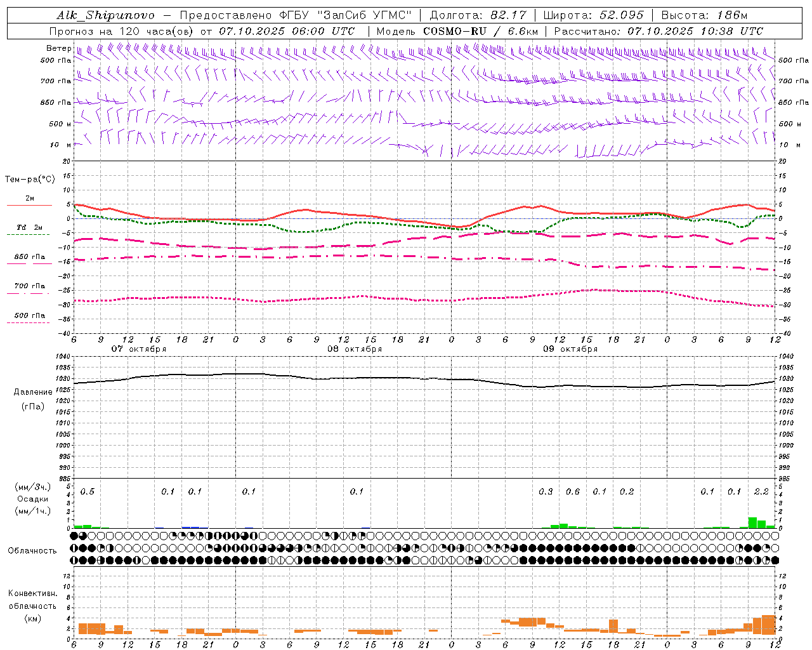Click the "Осадки" precipitation label
This screenshot has width=812, height=650.
pos(33,499)
